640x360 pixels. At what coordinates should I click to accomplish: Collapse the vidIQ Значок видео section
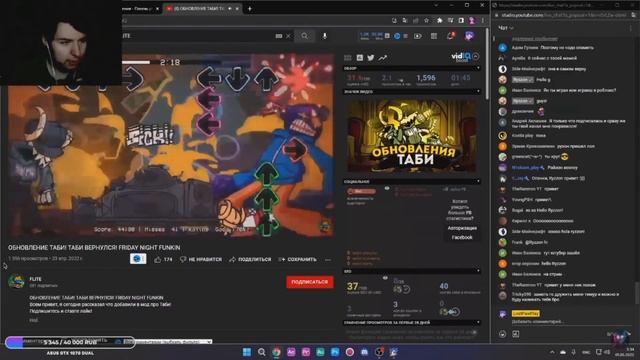[478, 91]
